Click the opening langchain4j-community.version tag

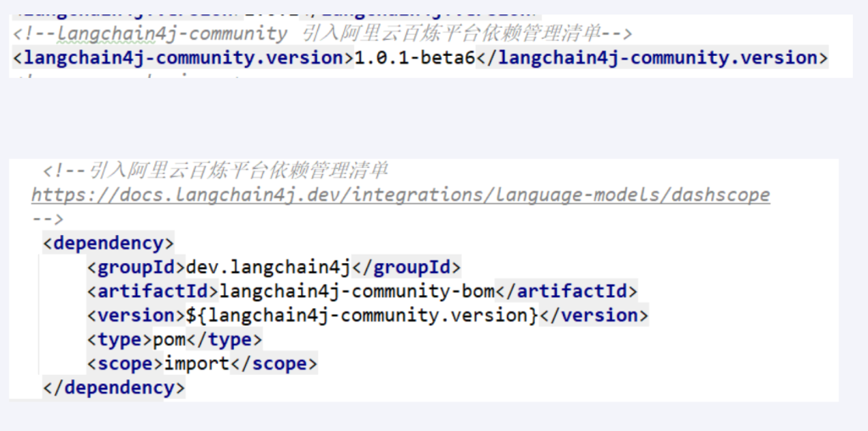[183, 58]
